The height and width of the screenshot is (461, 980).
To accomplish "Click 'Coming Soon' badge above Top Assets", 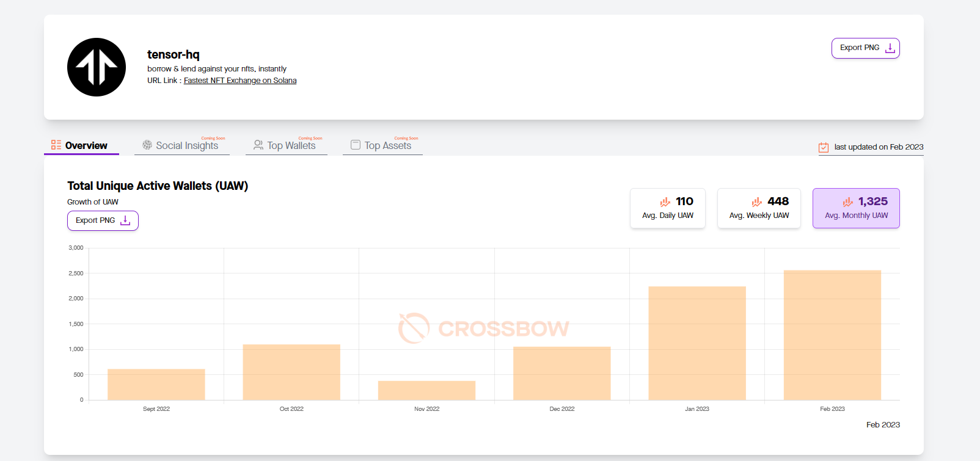I will 406,139.
